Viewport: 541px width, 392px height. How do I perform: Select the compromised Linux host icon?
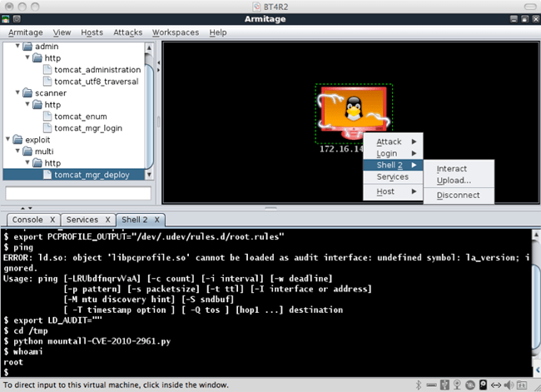[x=354, y=113]
